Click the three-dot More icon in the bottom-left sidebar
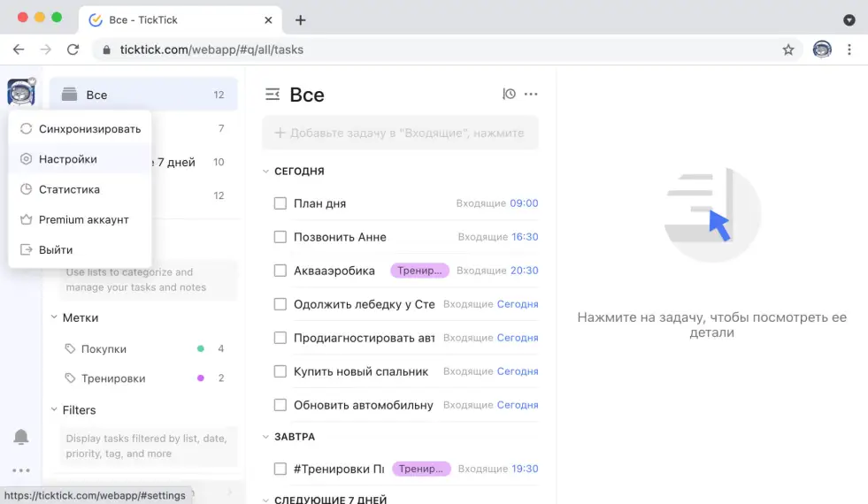The height and width of the screenshot is (504, 868). click(21, 470)
